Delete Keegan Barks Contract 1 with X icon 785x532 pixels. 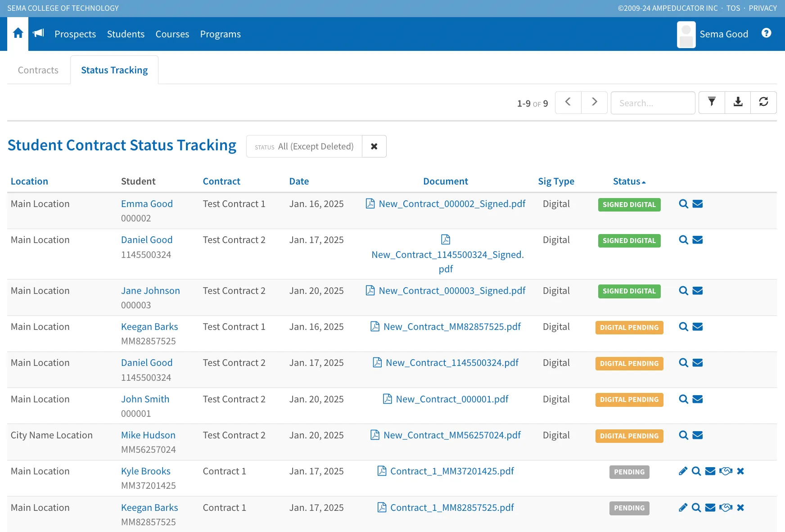tap(740, 508)
